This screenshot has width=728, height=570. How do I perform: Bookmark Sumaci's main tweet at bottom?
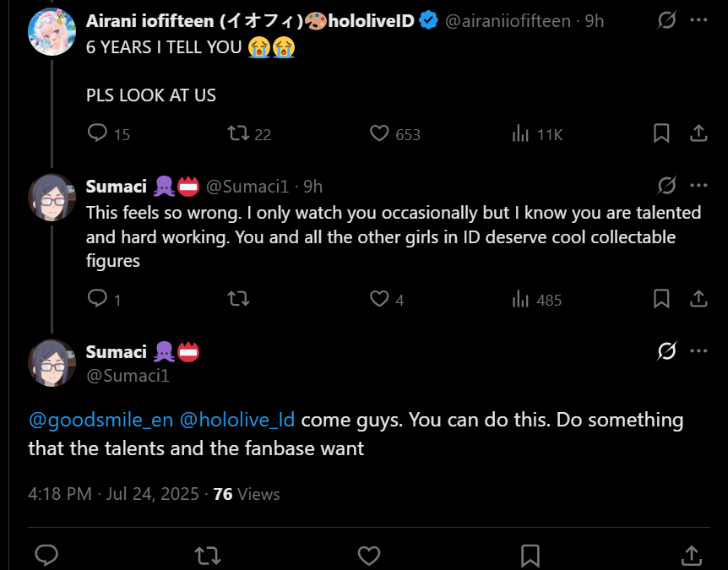pos(530,555)
